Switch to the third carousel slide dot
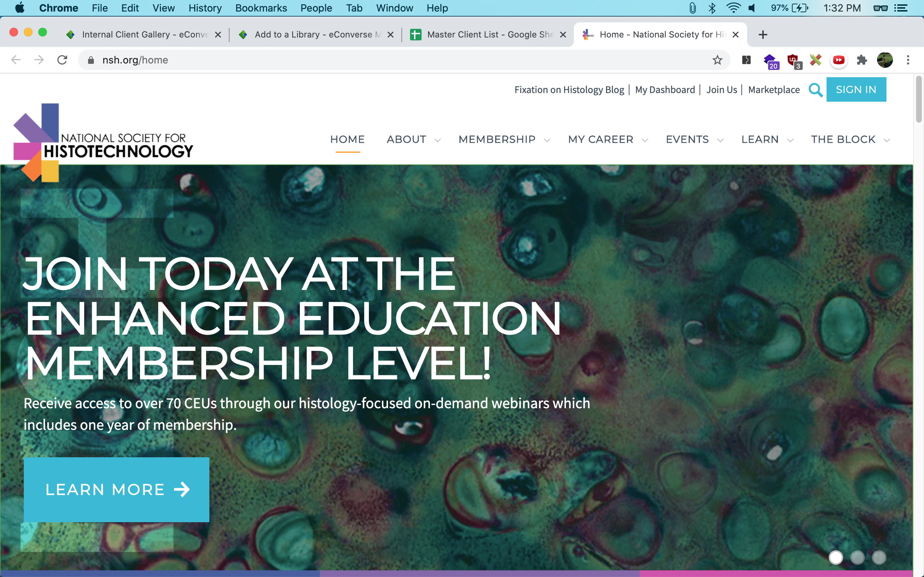924x577 pixels. click(x=879, y=557)
